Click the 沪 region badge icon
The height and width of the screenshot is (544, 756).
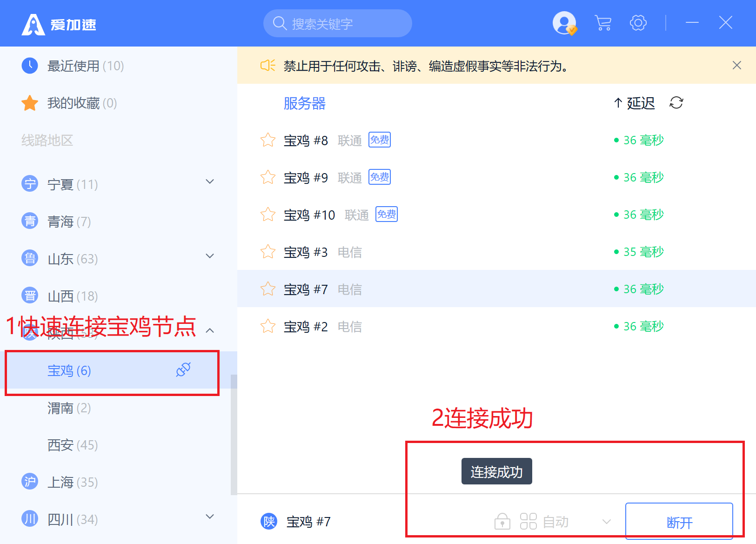pyautogui.click(x=30, y=481)
